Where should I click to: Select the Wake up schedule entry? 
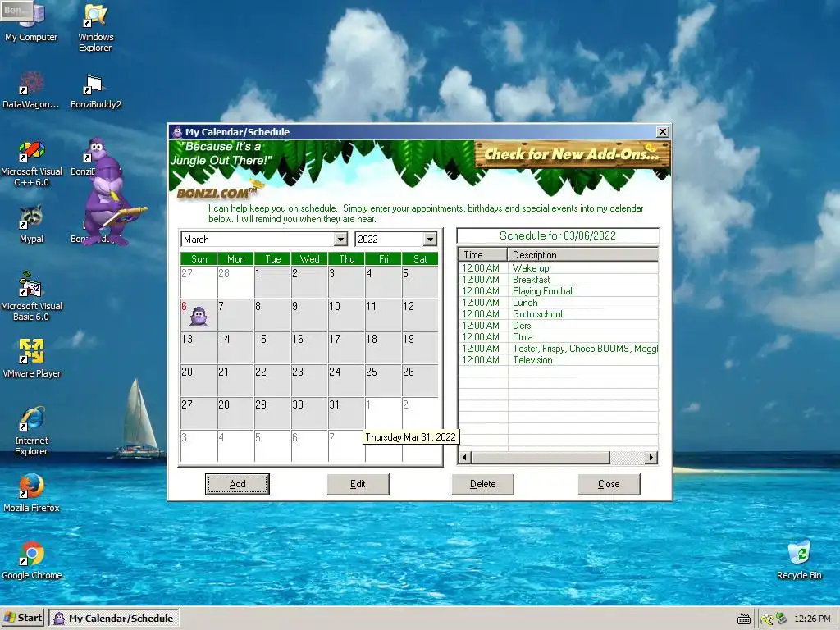[x=559, y=268]
